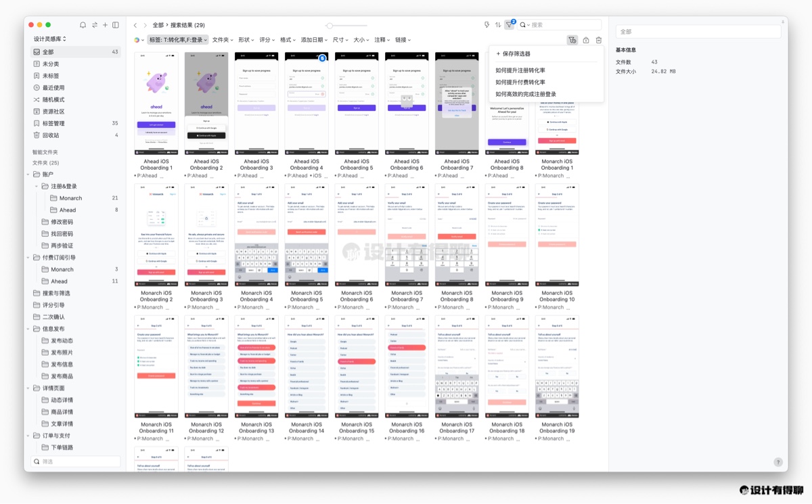
Task: Select Monarch iOS Onboarding 5 thumbnail
Action: point(307,235)
